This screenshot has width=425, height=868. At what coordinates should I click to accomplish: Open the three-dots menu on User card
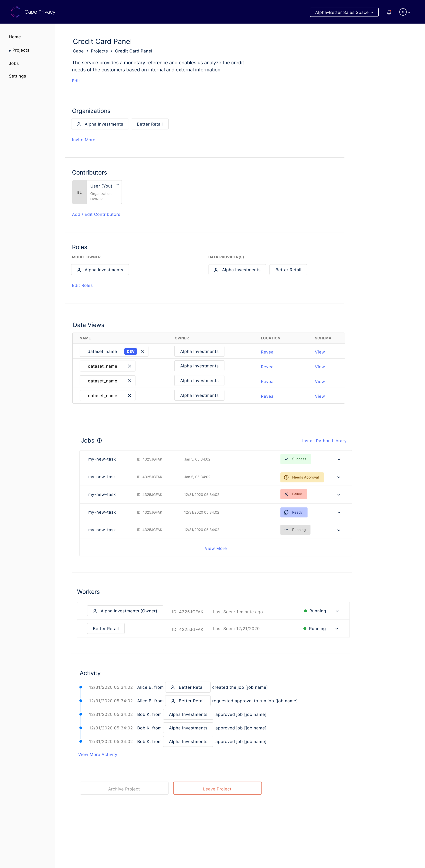click(118, 184)
